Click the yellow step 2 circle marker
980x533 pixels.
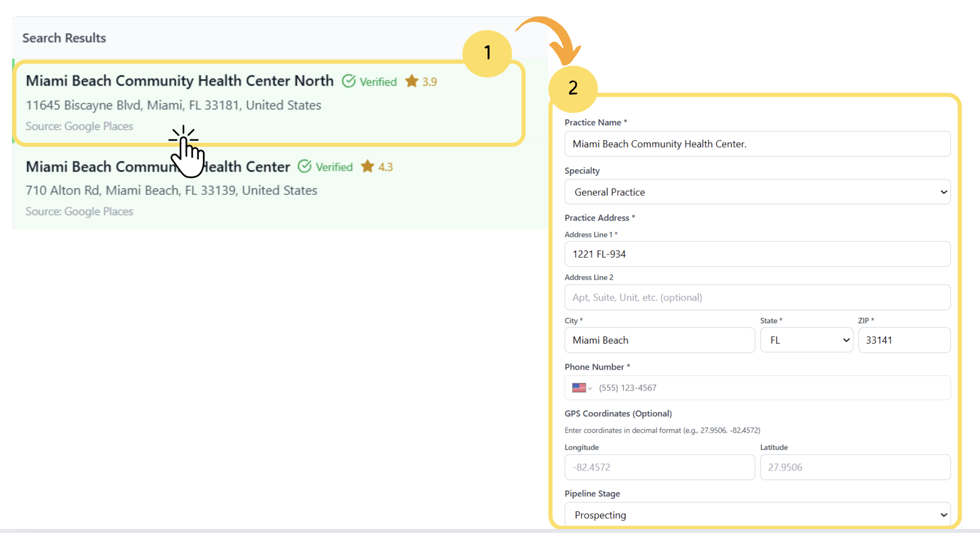(x=573, y=88)
